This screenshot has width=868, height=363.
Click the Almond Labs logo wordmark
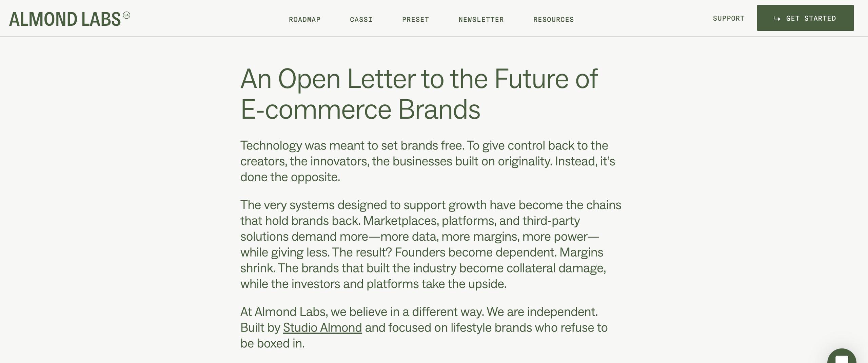pos(65,19)
